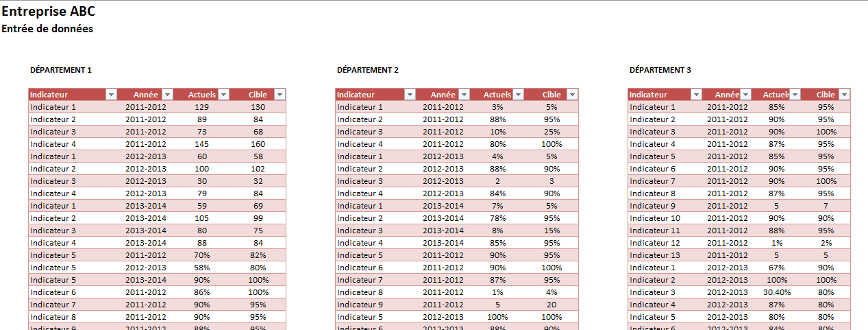Select the DÉPARTEMENT 3 heading cell
Screen dimensions: 868x330
660,70
